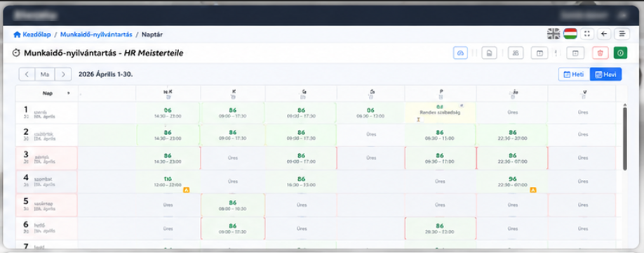Switch to Havi monthly view
The image size is (644, 253).
tap(606, 74)
